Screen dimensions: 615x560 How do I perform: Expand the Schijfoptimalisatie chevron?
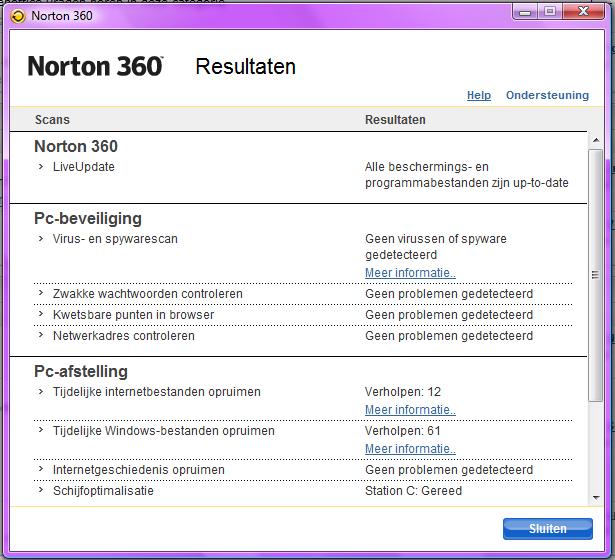[41, 490]
